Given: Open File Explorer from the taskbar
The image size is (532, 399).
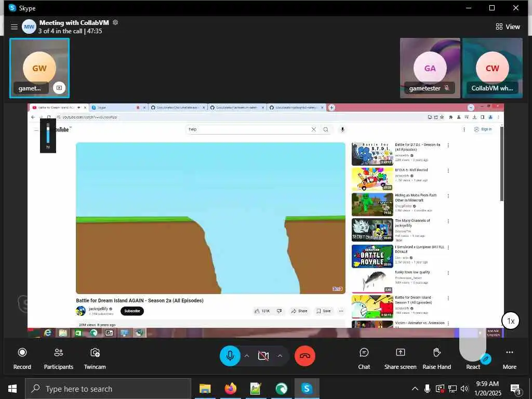Looking at the screenshot, I should click(x=205, y=389).
